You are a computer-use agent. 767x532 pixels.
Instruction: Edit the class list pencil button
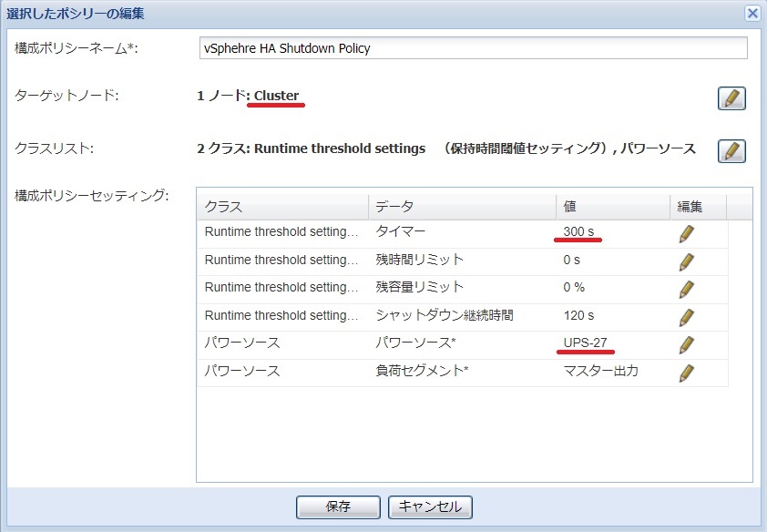(x=731, y=150)
